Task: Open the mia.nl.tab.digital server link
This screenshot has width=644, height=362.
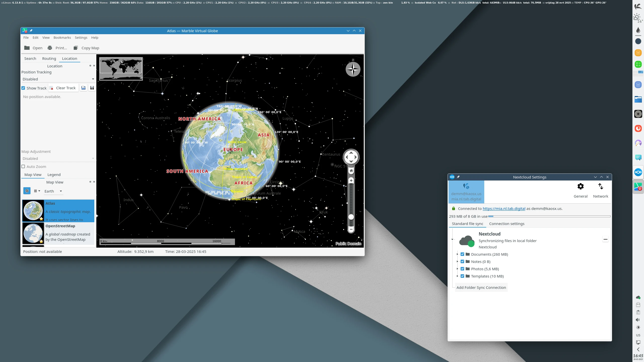Action: pos(504,208)
